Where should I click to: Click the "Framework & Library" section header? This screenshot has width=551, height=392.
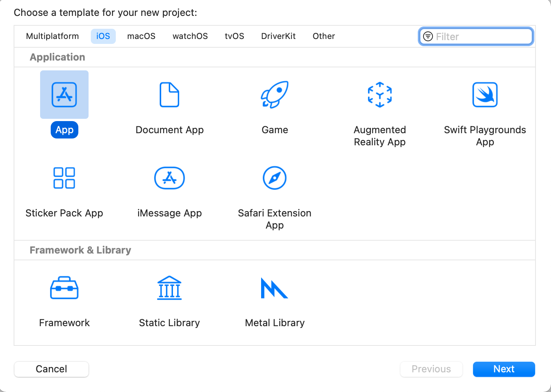click(x=81, y=250)
